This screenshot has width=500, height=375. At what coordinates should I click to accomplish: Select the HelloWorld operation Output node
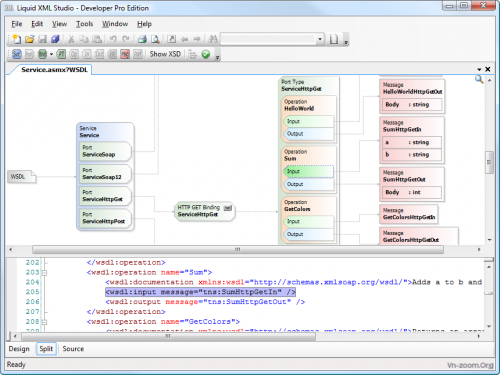point(308,134)
